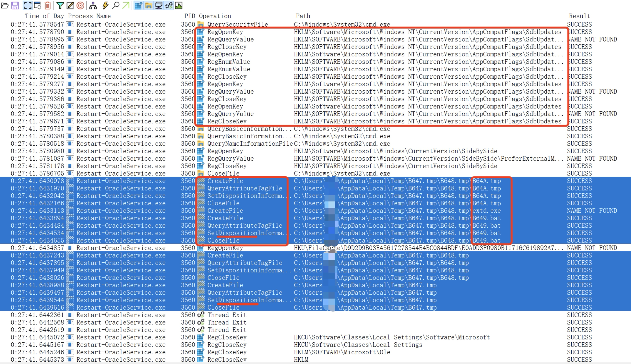Viewport: 631px width, 364px height.
Task: Toggle the Autoscroll toolbar button
Action: [x=38, y=5]
